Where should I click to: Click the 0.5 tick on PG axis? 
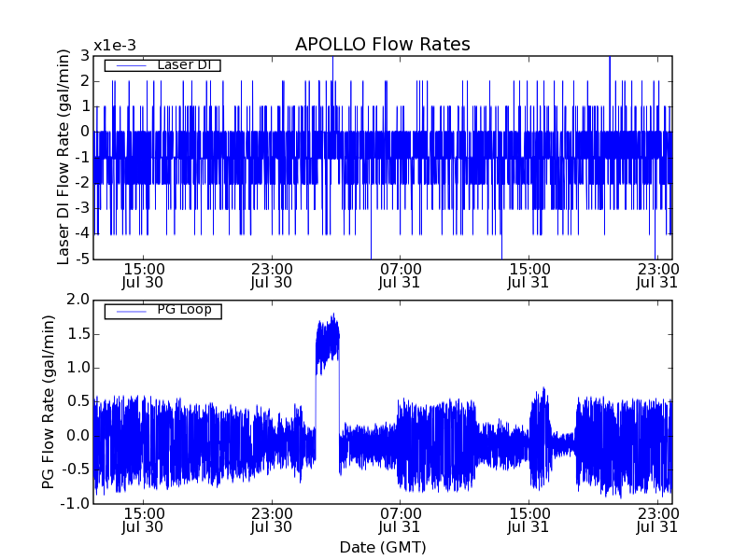pos(78,401)
